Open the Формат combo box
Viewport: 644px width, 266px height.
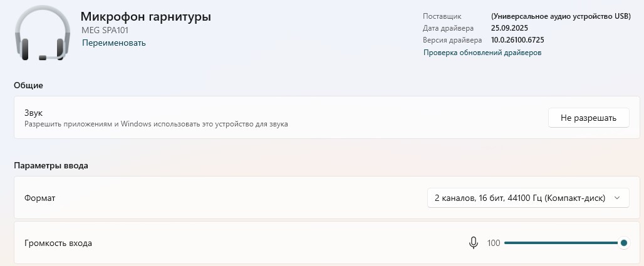point(527,198)
